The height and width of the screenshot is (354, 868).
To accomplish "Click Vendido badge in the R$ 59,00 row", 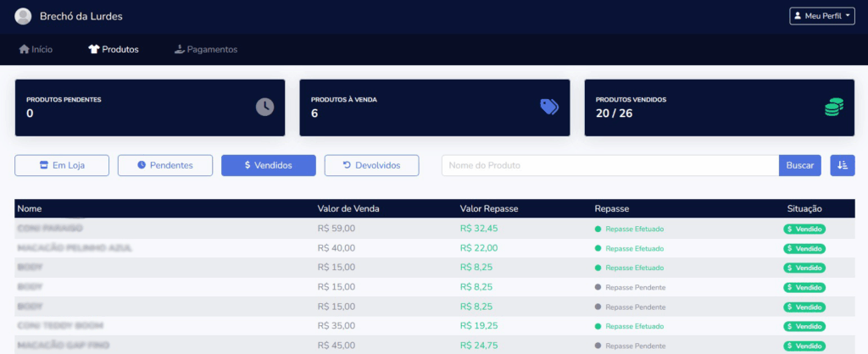I will click(804, 229).
